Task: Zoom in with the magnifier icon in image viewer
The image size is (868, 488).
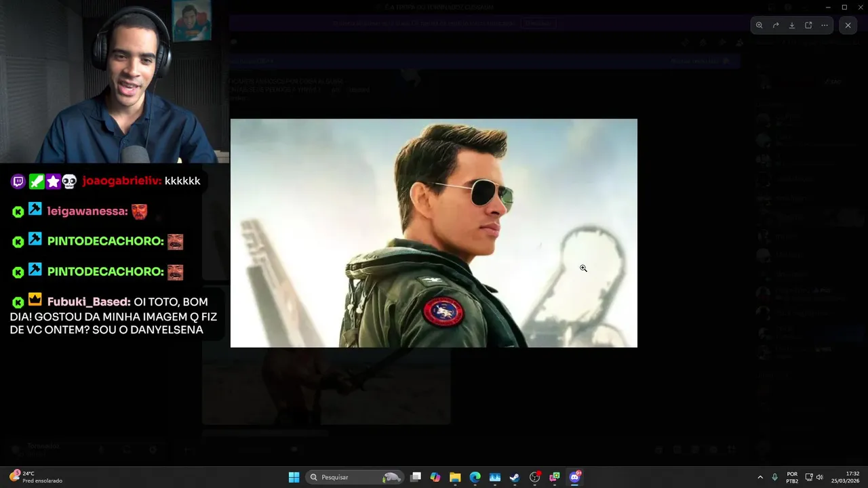Action: [x=759, y=25]
